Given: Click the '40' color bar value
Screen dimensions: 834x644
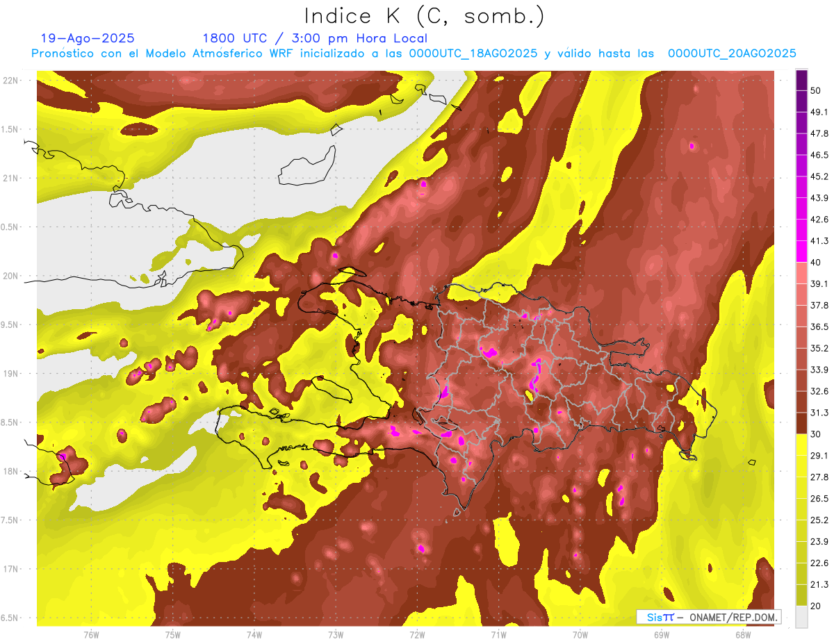Looking at the screenshot, I should click(x=817, y=263).
